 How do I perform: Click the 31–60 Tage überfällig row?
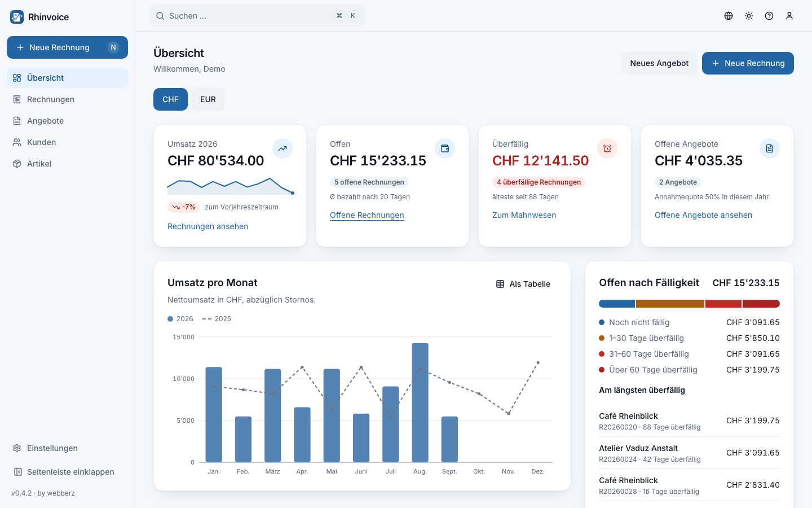(x=689, y=354)
